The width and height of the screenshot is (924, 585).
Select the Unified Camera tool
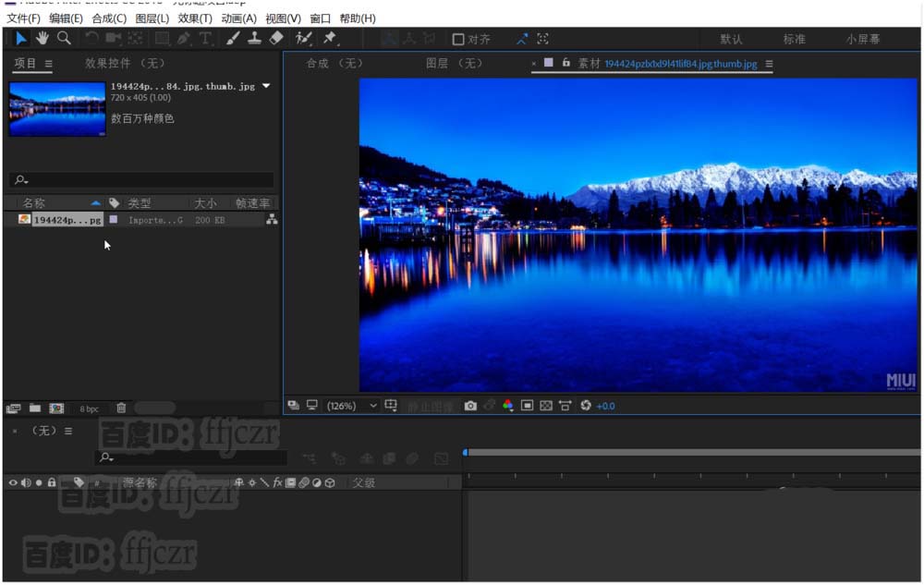113,39
